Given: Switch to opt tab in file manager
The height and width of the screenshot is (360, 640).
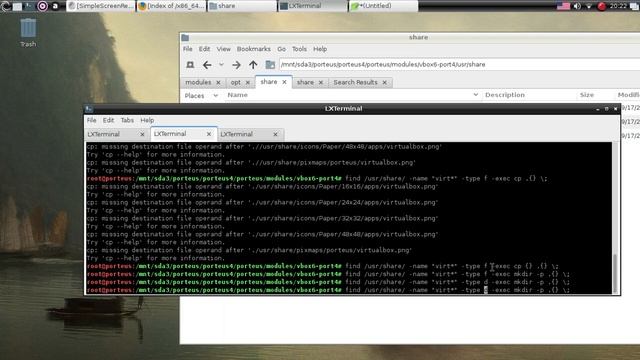Looking at the screenshot, I should [x=236, y=82].
